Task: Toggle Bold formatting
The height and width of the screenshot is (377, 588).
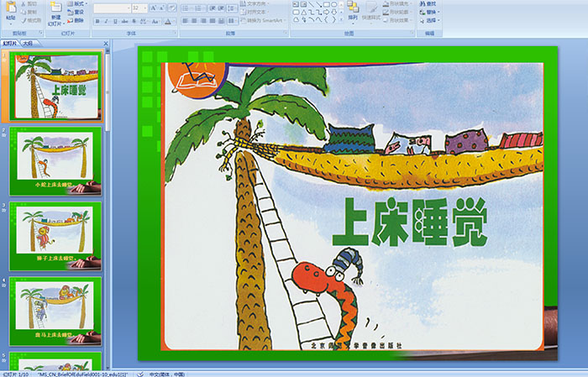Action: click(97, 21)
